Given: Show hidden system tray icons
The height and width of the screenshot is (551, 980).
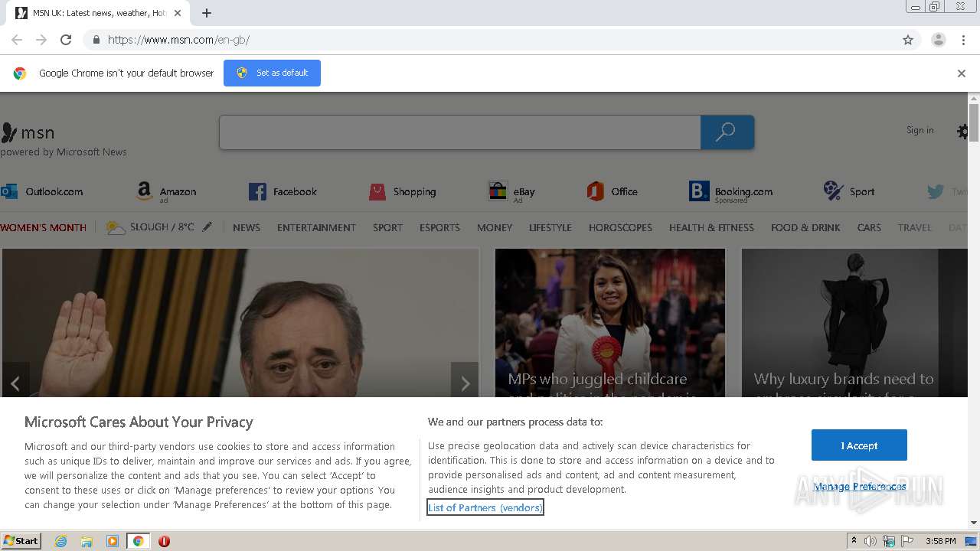Looking at the screenshot, I should pos(854,541).
